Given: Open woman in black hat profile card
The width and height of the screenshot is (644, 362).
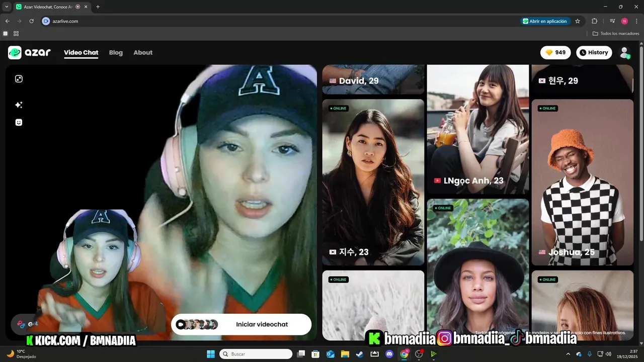Looking at the screenshot, I should [x=478, y=269].
